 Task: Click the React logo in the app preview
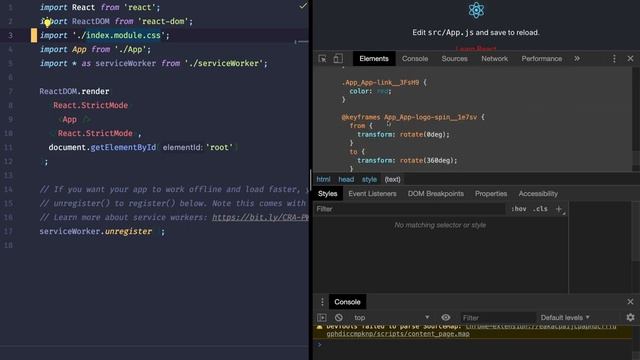(476, 11)
